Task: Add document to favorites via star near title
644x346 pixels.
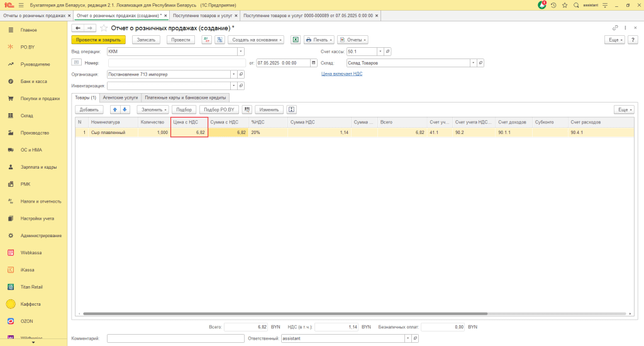Action: (x=104, y=28)
